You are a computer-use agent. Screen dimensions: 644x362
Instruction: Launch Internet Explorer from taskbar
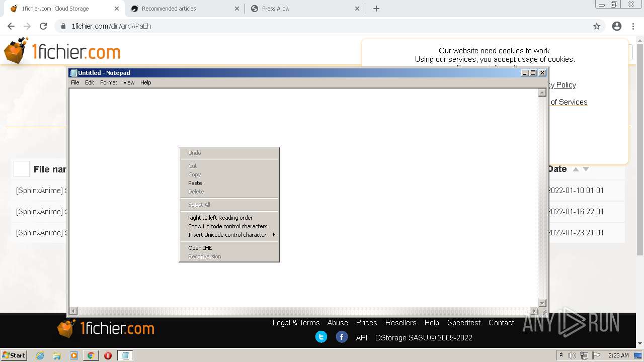(x=40, y=355)
